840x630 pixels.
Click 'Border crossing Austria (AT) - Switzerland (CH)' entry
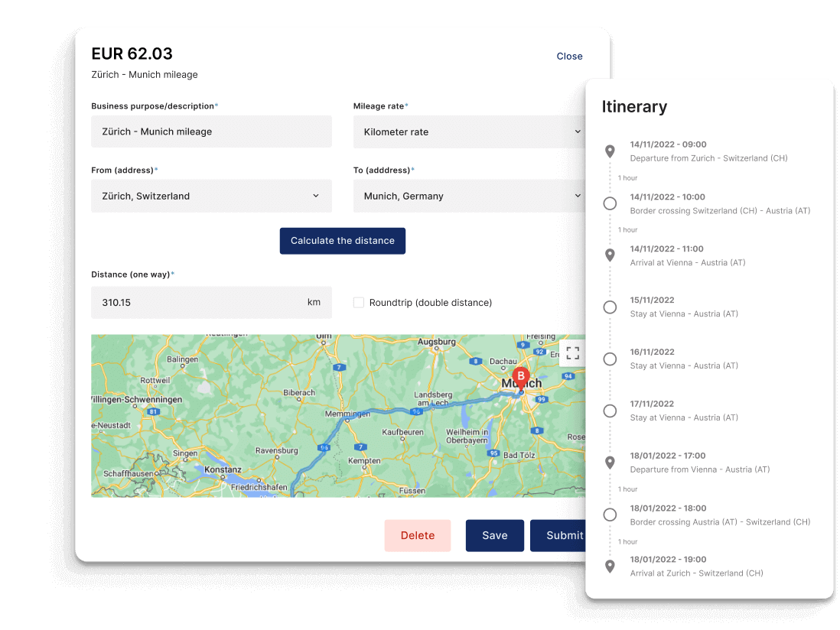(720, 522)
